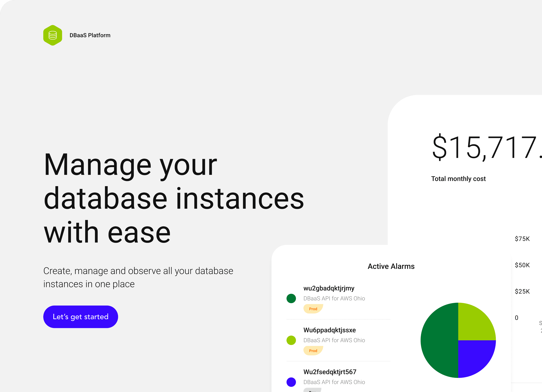Open the Wu2fsedqktjrt567 alarm entry
The height and width of the screenshot is (392, 542).
click(x=330, y=372)
